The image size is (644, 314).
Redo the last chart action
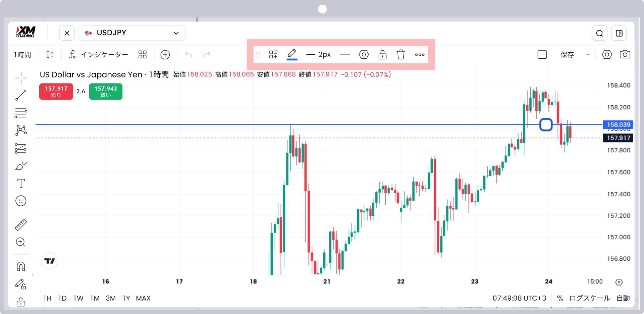207,54
